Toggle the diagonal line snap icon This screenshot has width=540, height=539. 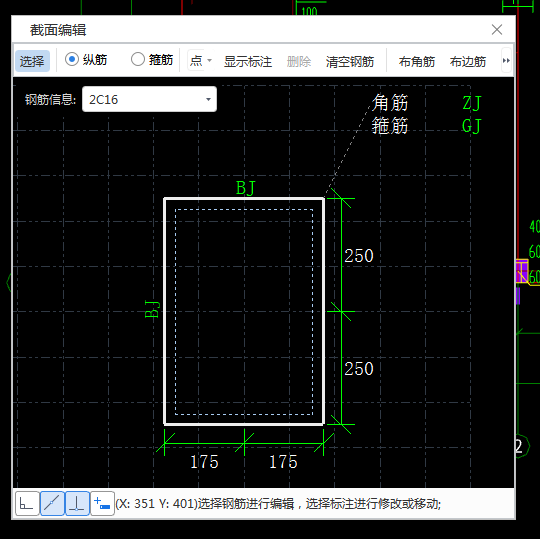tap(52, 504)
